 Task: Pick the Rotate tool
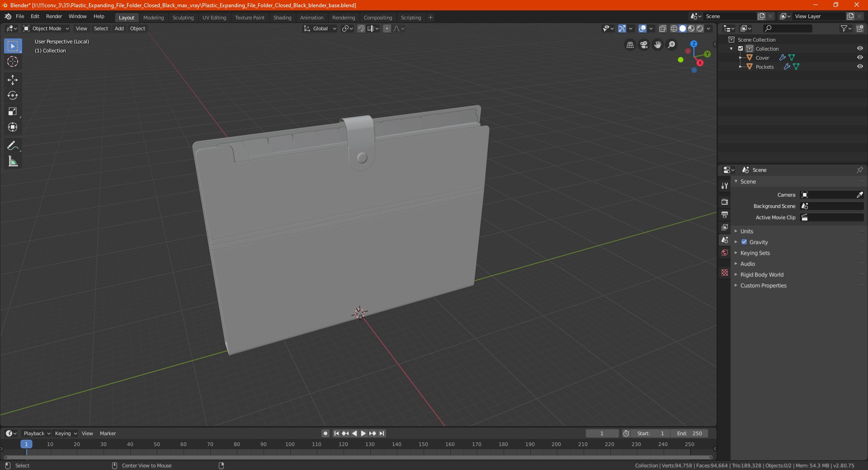tap(13, 95)
